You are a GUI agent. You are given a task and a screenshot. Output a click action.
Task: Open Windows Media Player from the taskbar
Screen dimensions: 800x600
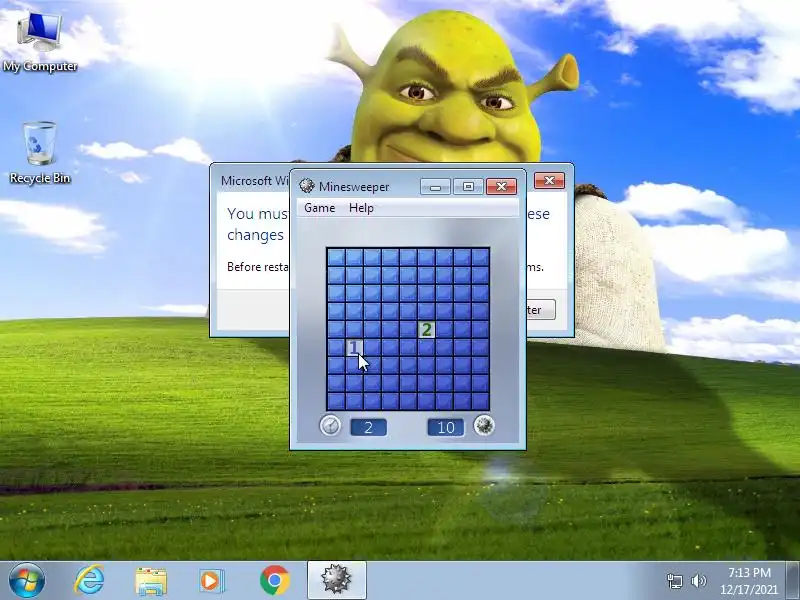point(211,581)
